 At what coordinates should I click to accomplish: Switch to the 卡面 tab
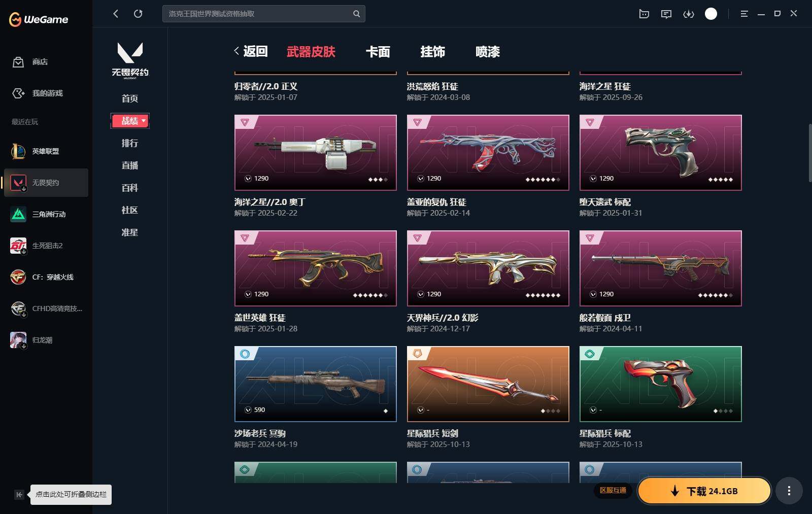[378, 52]
